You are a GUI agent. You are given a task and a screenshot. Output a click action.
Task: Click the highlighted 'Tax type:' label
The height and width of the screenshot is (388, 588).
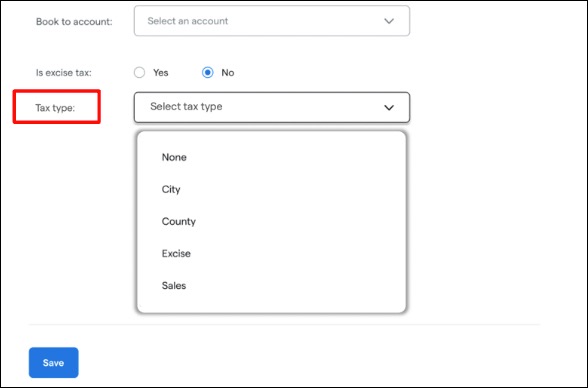pyautogui.click(x=55, y=108)
